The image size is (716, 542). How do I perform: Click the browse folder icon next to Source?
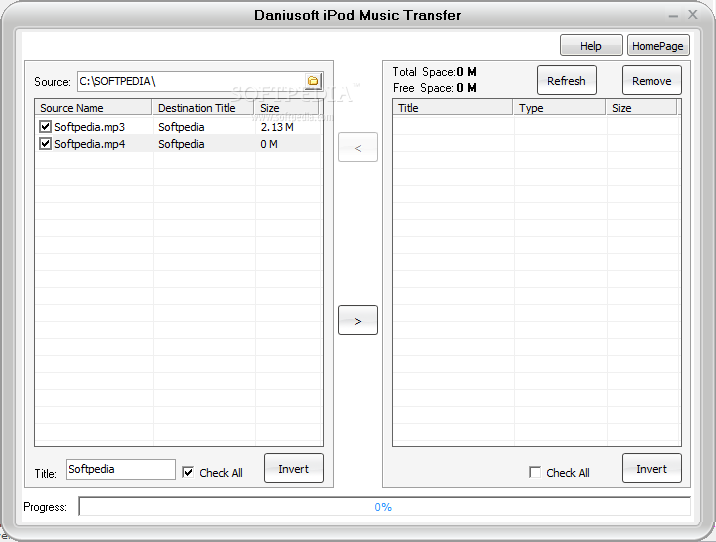click(x=313, y=81)
